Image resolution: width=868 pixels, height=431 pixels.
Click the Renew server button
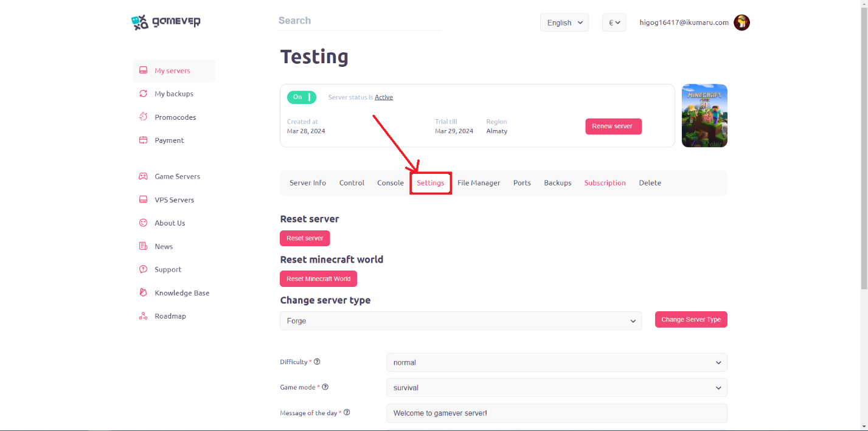click(613, 126)
